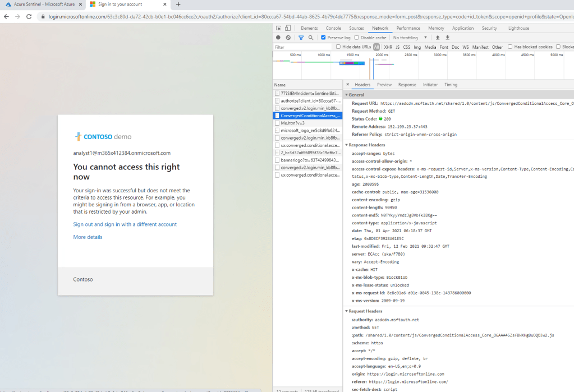This screenshot has width=574, height=392.
Task: Toggle the device toolbar icon
Action: tap(288, 28)
